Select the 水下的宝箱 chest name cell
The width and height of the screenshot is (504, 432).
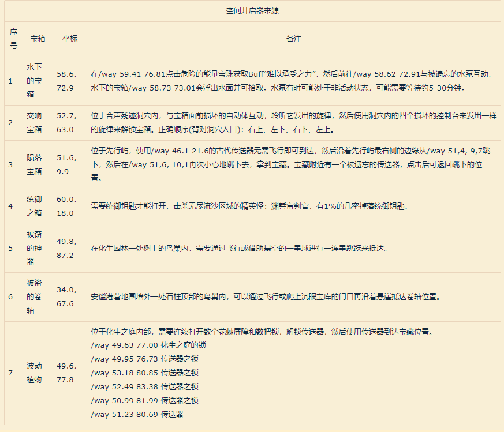34,80
